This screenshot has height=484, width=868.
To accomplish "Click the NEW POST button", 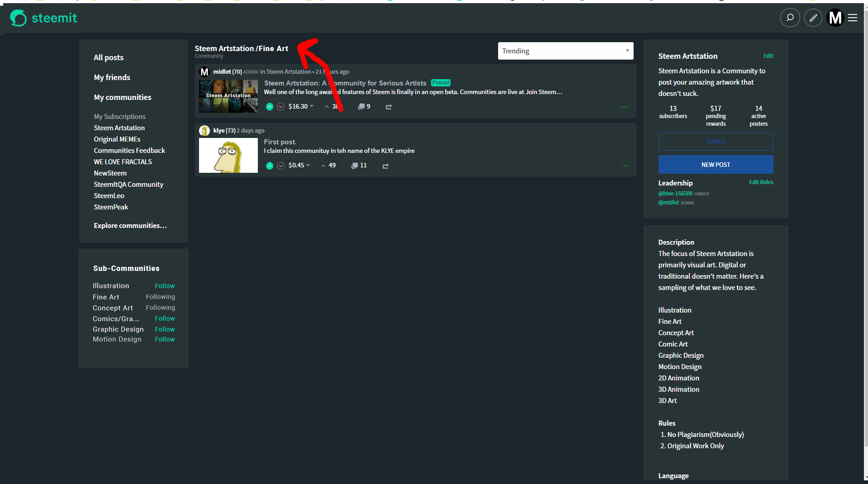I will pyautogui.click(x=716, y=165).
